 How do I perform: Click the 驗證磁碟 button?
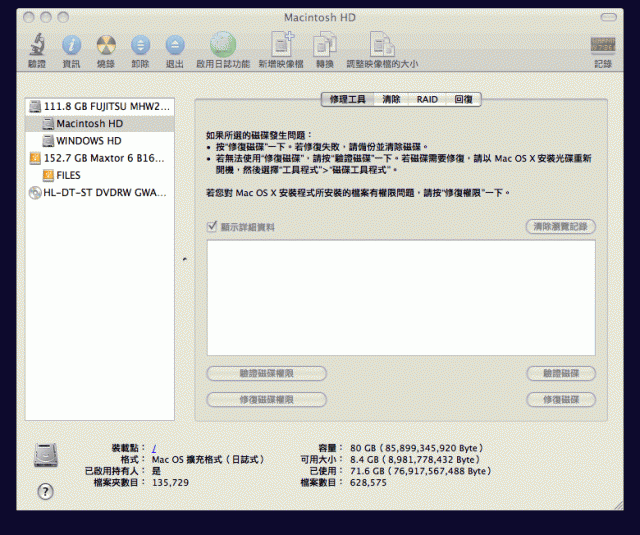tap(561, 373)
